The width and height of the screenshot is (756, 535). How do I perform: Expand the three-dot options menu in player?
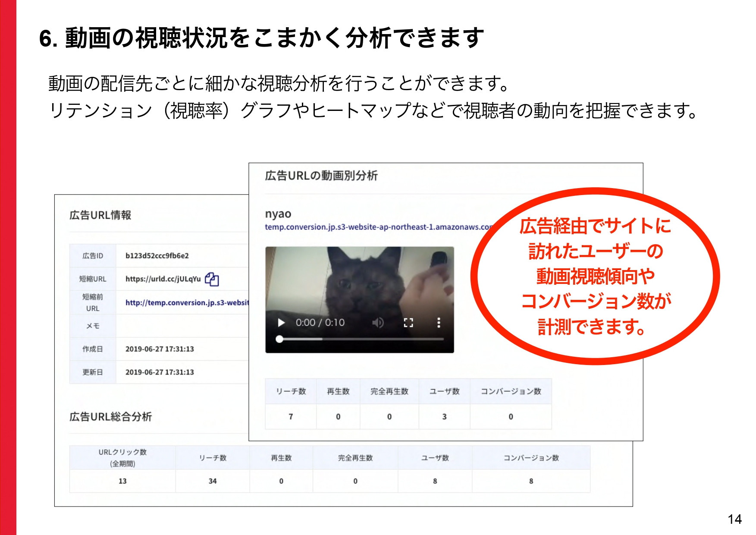tap(438, 322)
